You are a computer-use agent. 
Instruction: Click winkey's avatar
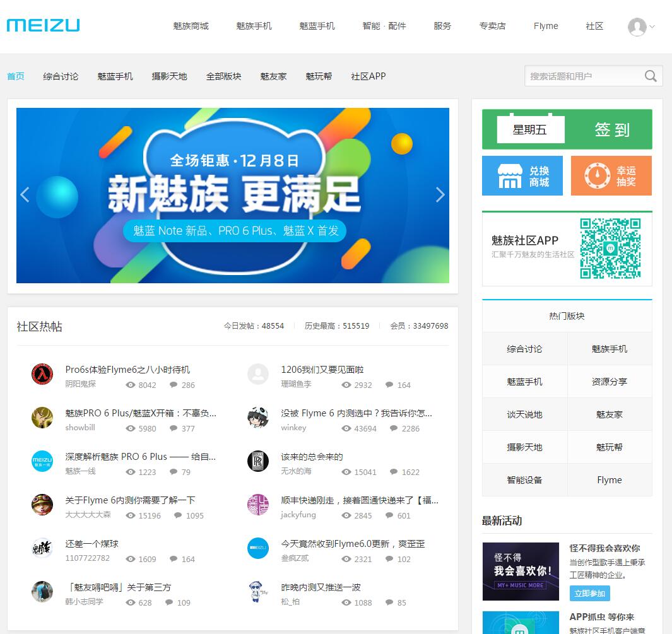(x=258, y=418)
